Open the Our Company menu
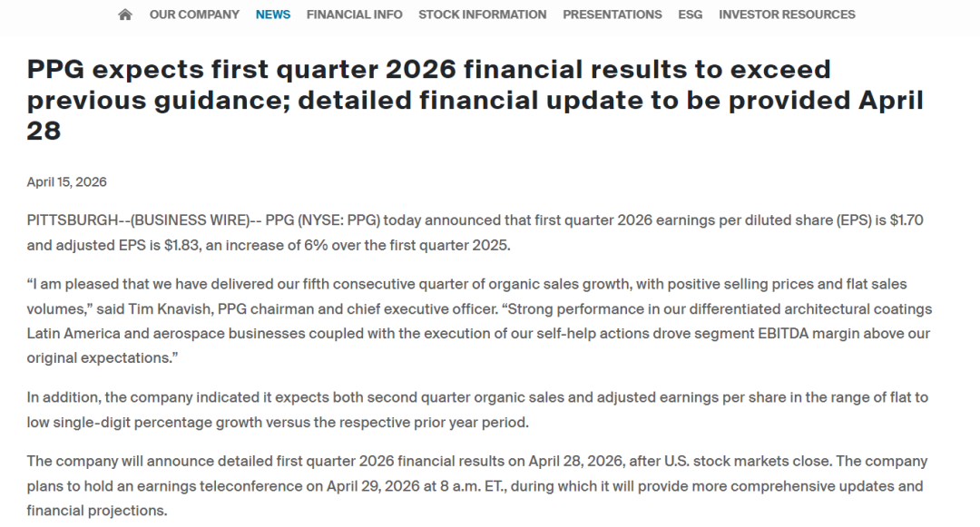This screenshot has width=980, height=527. coord(194,15)
